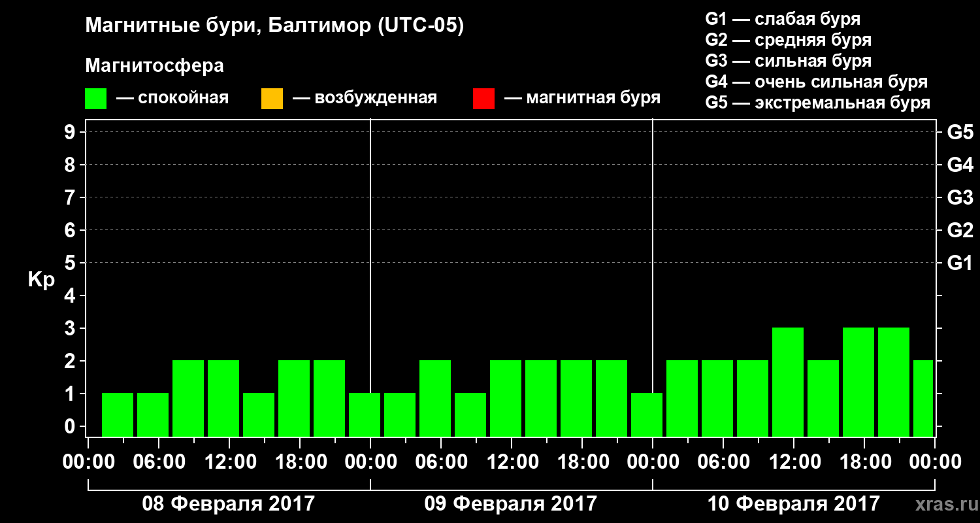Click the 'Kp' axis label
Screen dimensions: 980x523
[41, 280]
